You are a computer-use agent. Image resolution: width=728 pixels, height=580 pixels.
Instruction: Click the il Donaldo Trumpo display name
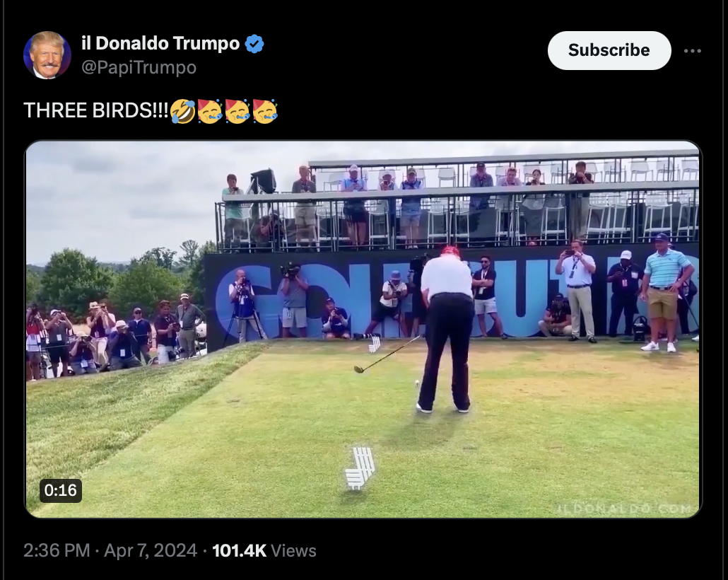tap(160, 43)
